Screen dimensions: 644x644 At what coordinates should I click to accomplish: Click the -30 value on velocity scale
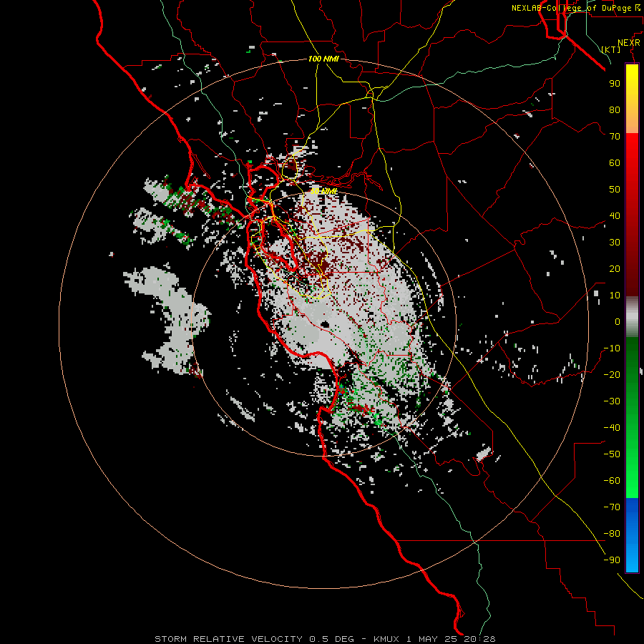tap(612, 401)
